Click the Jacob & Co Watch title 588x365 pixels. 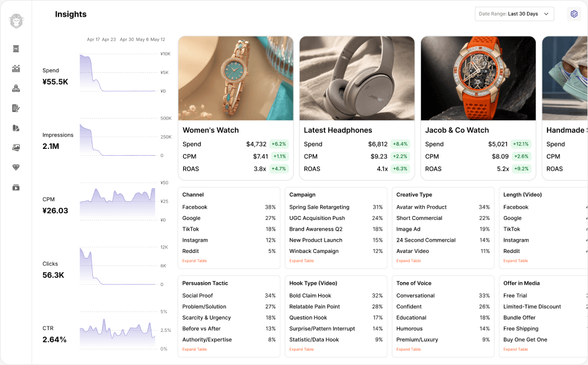pyautogui.click(x=457, y=130)
